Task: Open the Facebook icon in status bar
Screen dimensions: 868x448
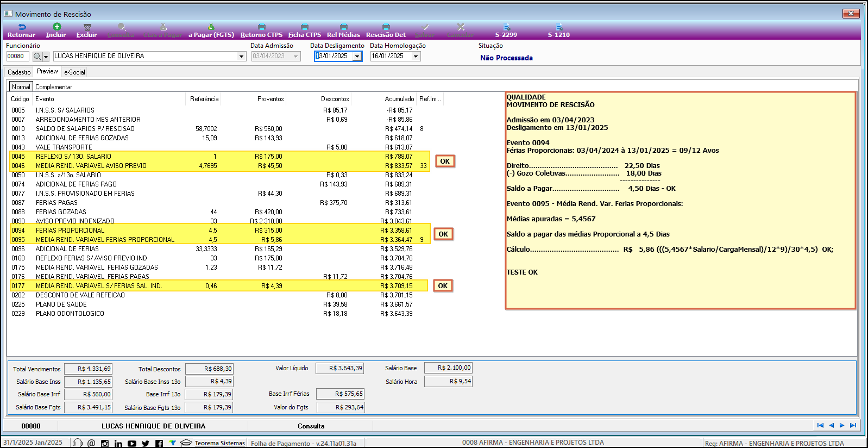Action: point(159,443)
